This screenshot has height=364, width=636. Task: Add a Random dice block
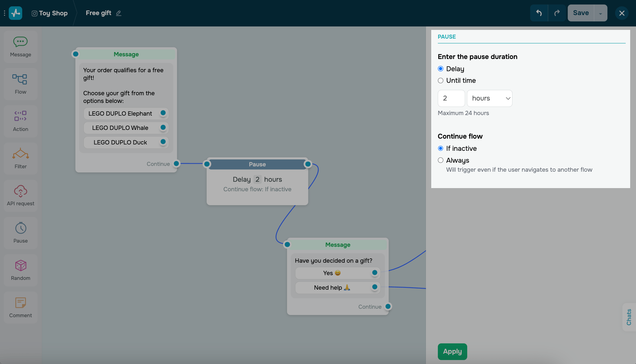pyautogui.click(x=20, y=266)
